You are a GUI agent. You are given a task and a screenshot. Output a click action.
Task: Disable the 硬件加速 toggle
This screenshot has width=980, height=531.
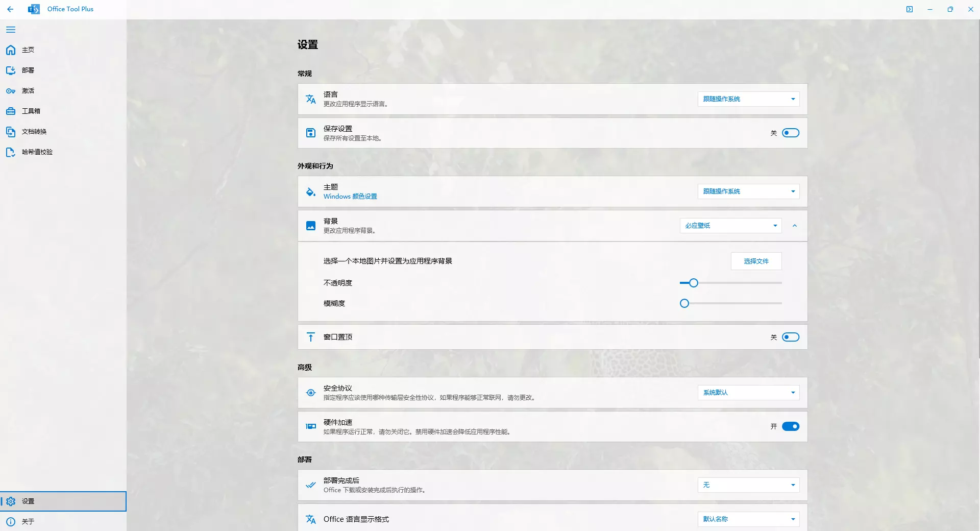tap(790, 426)
